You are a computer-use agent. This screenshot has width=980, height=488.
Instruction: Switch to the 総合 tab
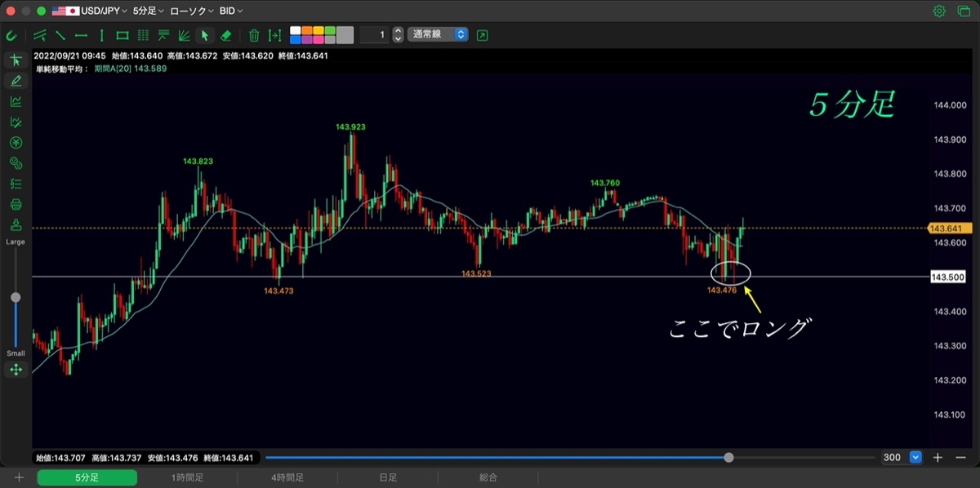point(488,477)
